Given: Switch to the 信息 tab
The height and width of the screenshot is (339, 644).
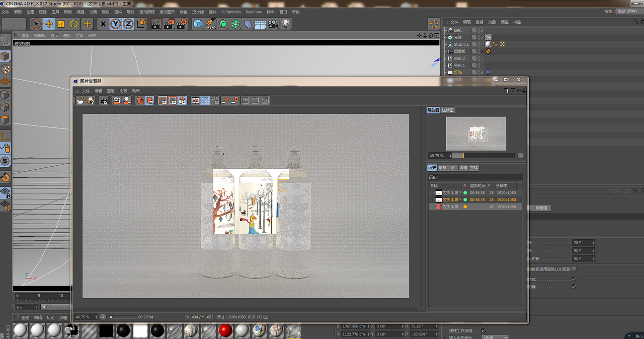Looking at the screenshot, I should coord(443,168).
